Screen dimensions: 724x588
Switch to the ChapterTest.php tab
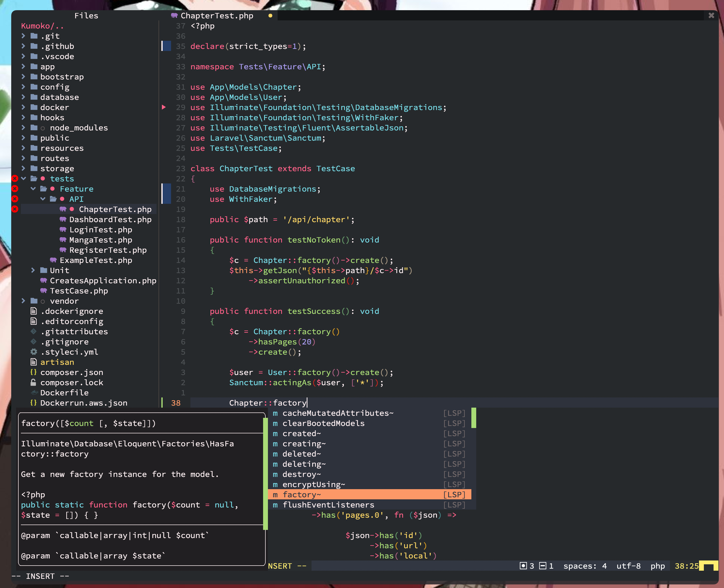click(x=217, y=16)
